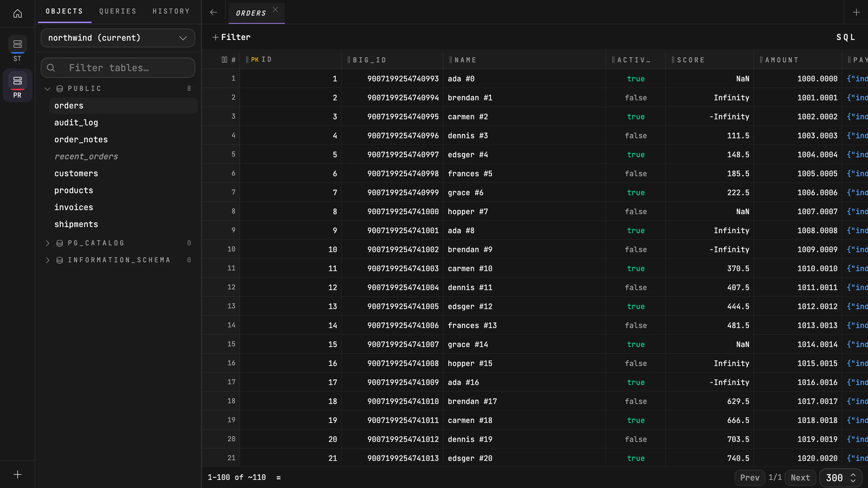The image size is (868, 488).
Task: Go to Next page
Action: pos(800,478)
